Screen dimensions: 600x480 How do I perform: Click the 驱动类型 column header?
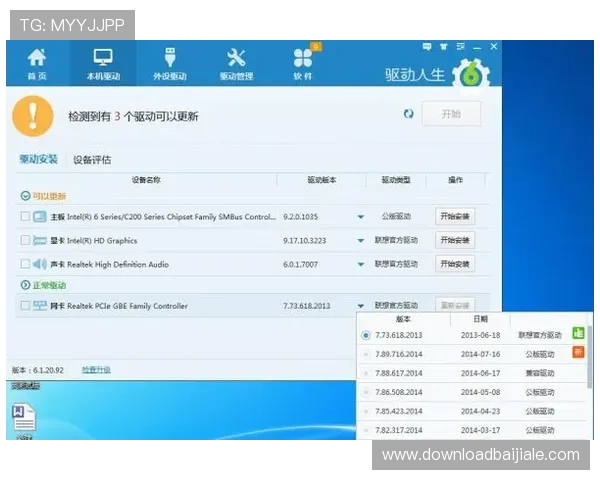(396, 180)
